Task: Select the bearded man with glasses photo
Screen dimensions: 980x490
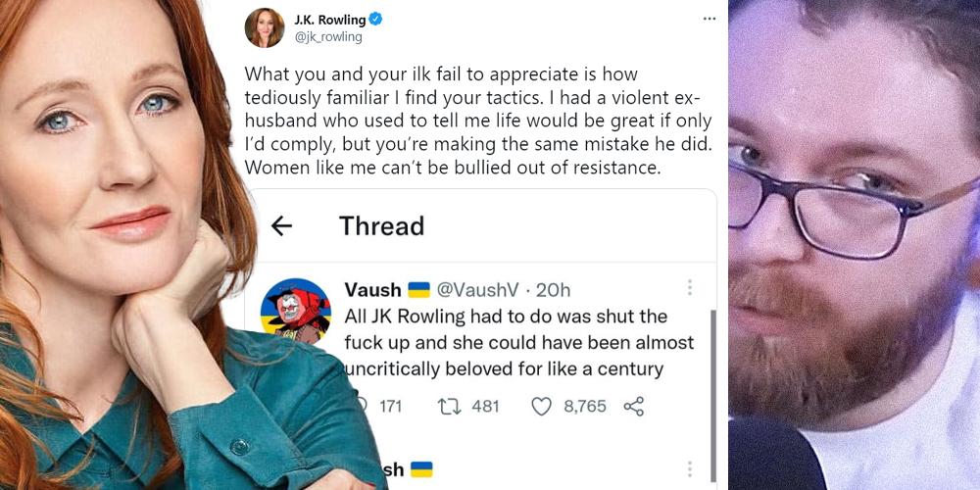Action: tap(853, 245)
